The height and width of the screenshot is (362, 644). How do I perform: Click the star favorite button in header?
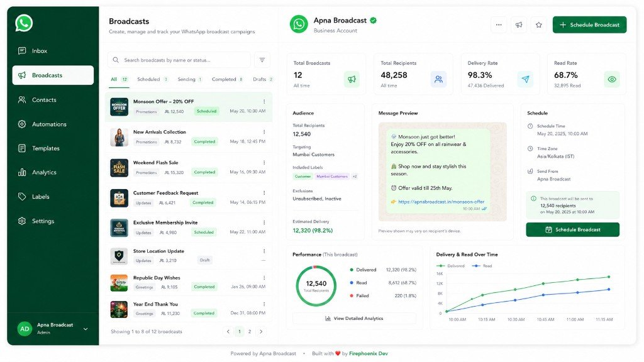point(539,25)
